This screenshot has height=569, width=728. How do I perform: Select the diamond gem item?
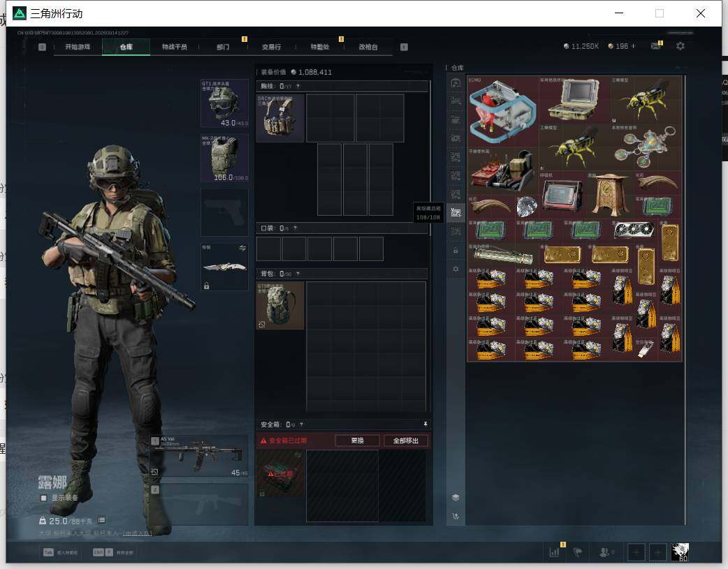click(527, 207)
